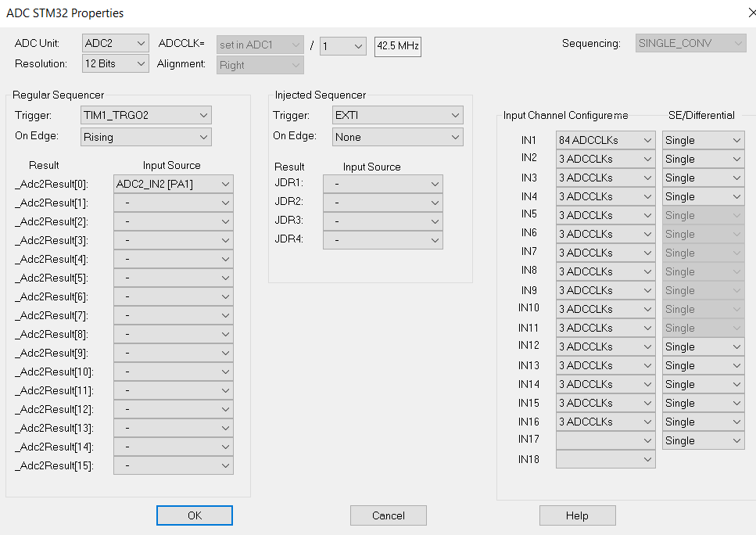Open IN1 SE/Differential dropdown
756x535 pixels.
(704, 140)
